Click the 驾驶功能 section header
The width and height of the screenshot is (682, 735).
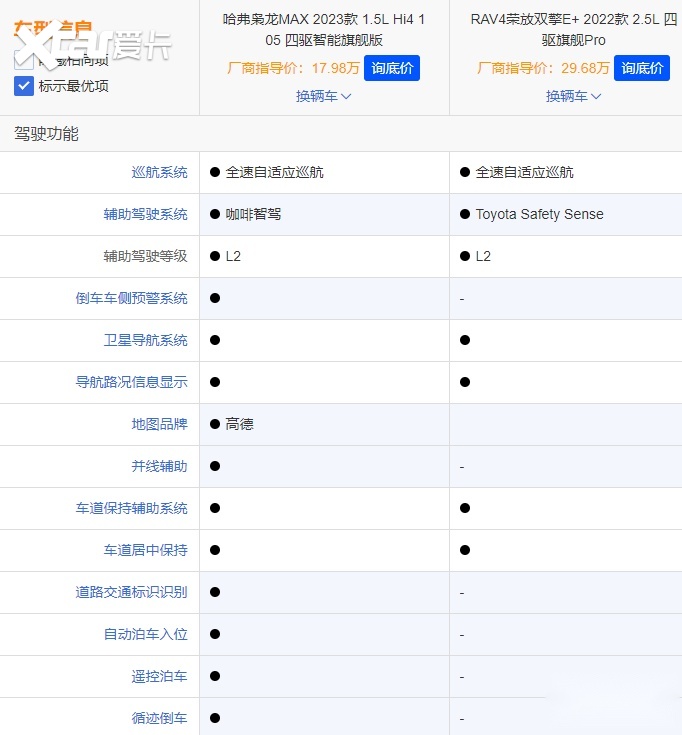[x=46, y=133]
